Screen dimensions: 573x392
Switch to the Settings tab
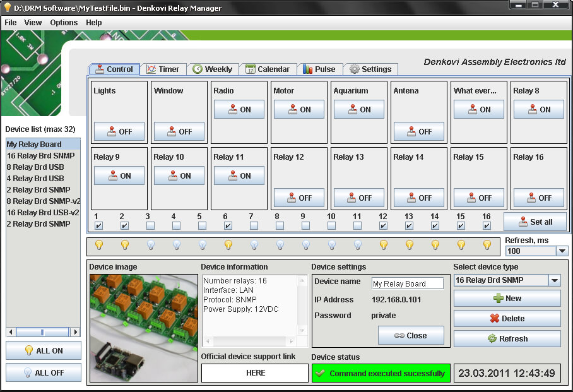[x=370, y=69]
